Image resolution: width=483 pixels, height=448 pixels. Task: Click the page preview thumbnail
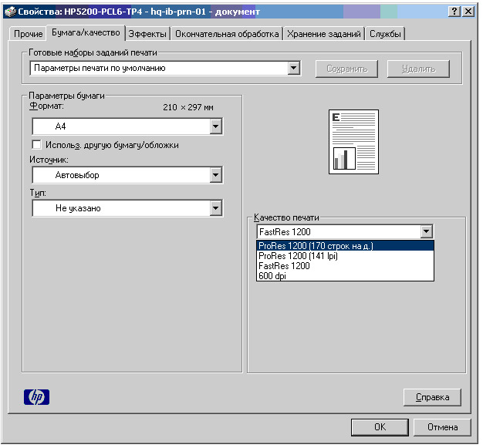[353, 142]
